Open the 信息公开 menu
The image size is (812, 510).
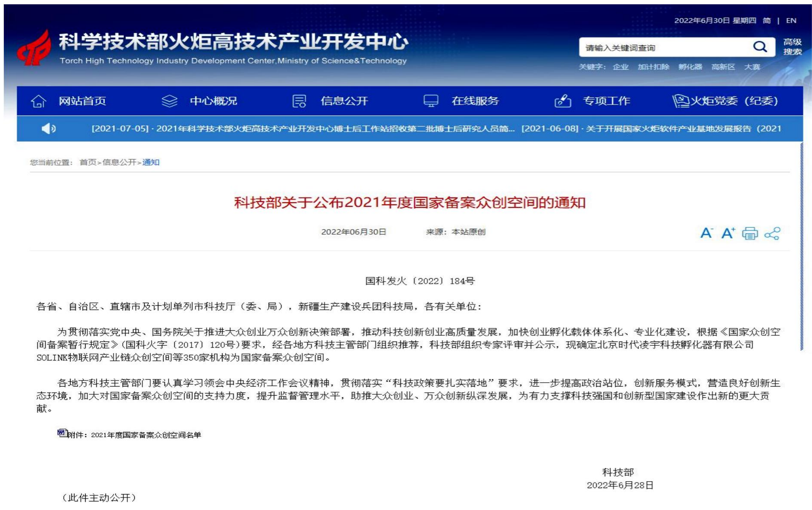[345, 101]
